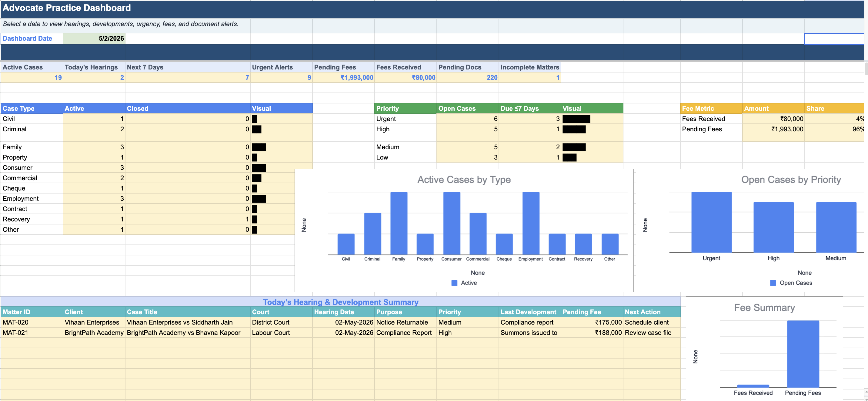Screen dimensions: 868x401
Task: Click the Consumer case type cell
Action: tap(32, 168)
